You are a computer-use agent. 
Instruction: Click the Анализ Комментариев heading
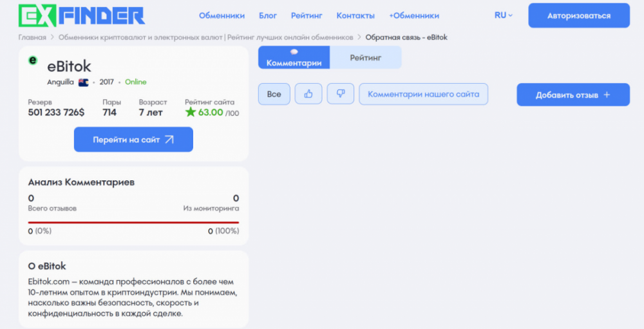pos(81,182)
